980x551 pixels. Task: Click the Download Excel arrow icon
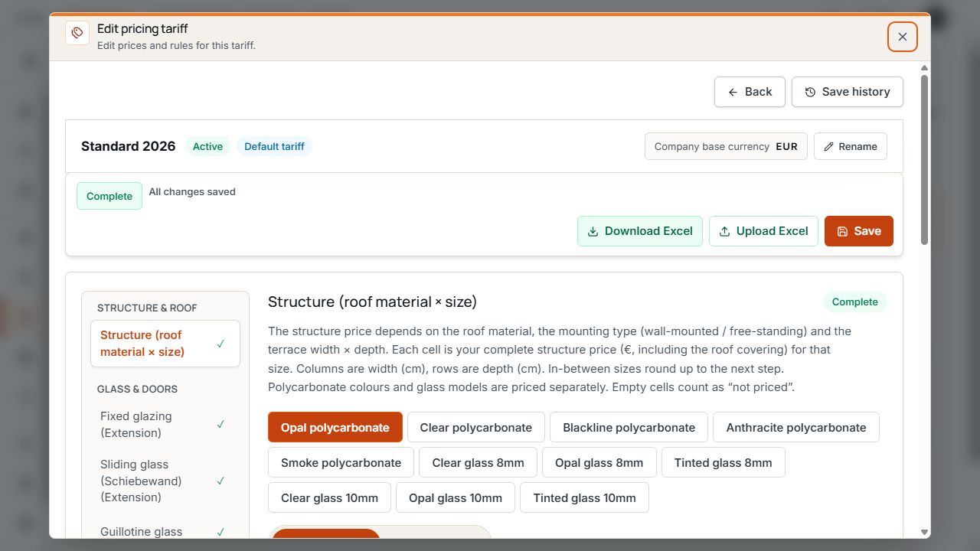point(593,231)
